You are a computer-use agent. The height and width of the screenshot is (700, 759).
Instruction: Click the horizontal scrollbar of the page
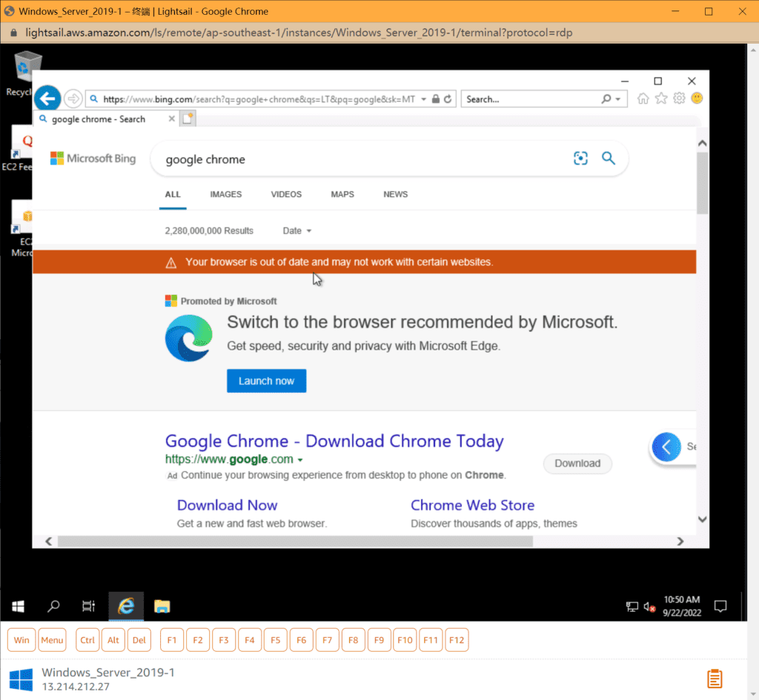coord(295,541)
